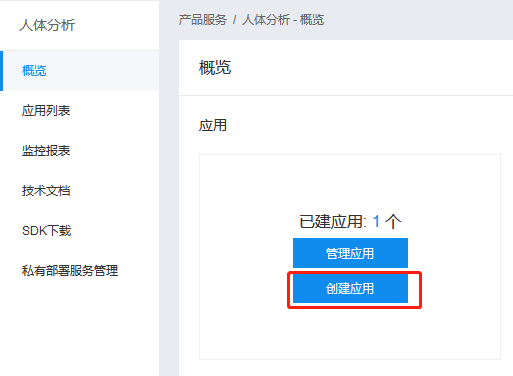Click the 人体分析 - 概览 breadcrumb

[283, 20]
